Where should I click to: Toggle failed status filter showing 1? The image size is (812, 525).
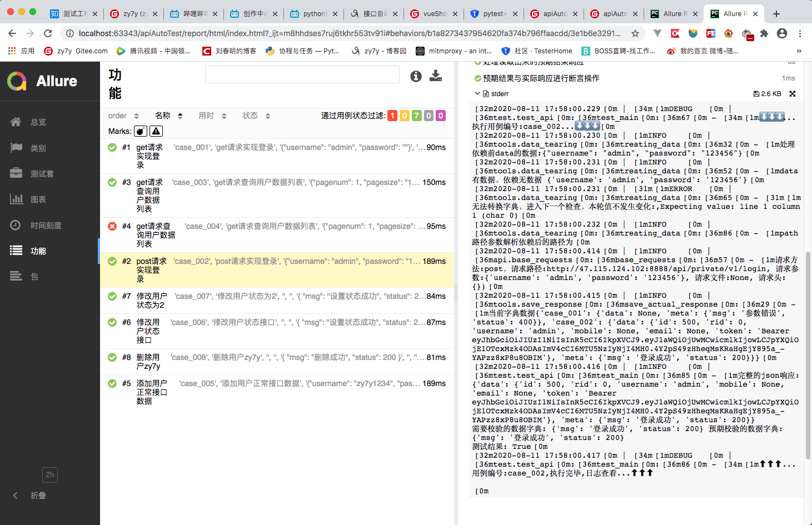[x=392, y=116]
